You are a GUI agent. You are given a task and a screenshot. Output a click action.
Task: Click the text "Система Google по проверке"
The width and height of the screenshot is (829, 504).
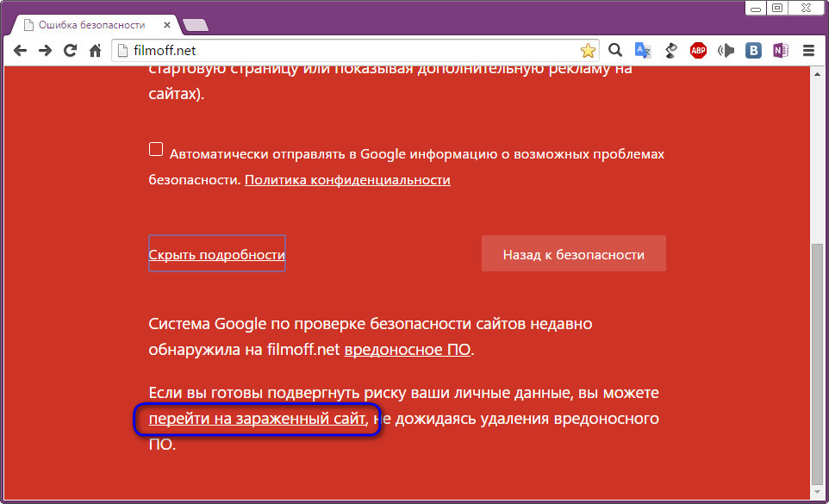click(x=257, y=323)
